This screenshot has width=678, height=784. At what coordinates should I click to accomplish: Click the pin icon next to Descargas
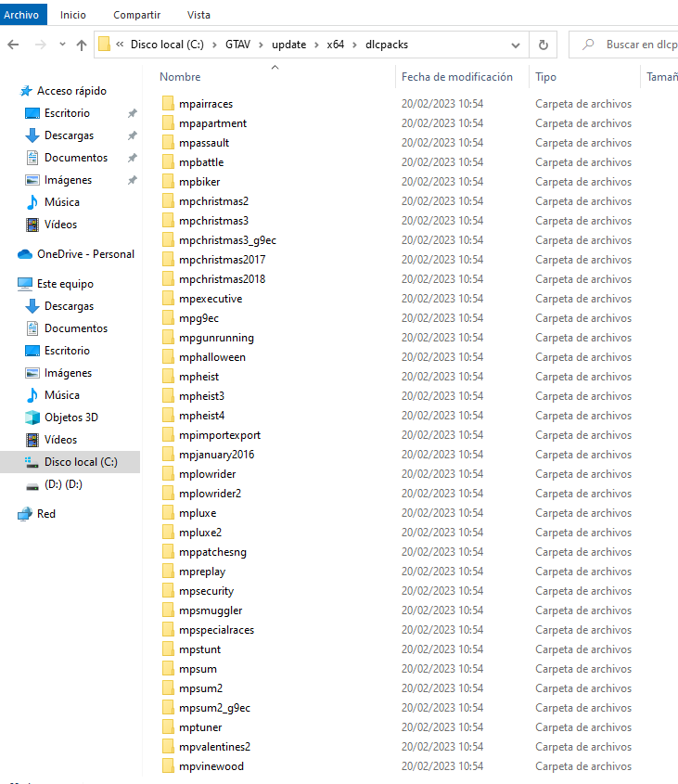point(133,135)
